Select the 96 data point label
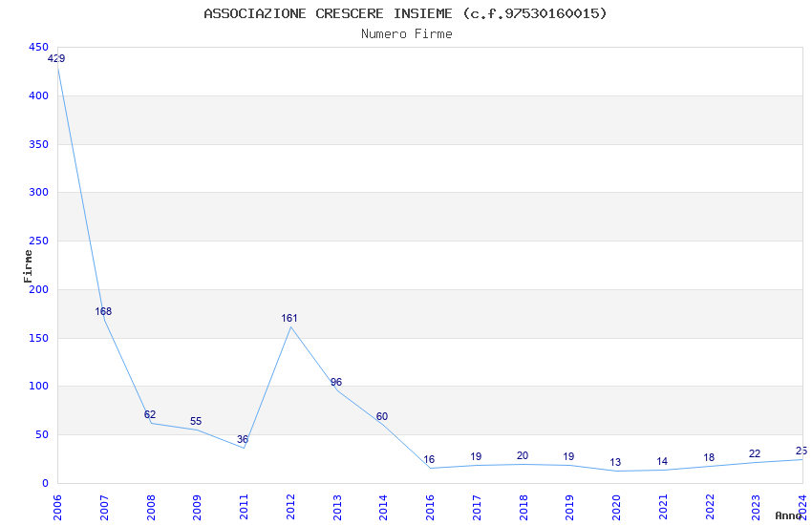Screen dimensions: 812x525 click(x=336, y=382)
